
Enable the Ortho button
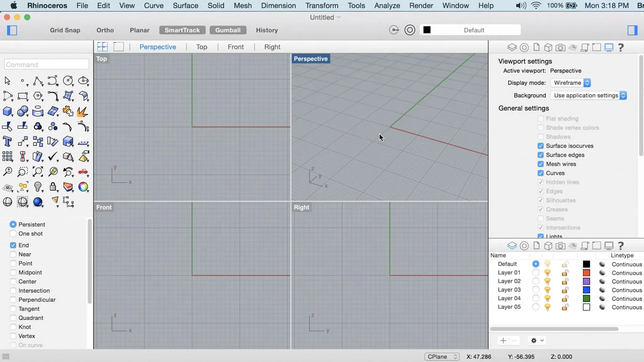105,30
